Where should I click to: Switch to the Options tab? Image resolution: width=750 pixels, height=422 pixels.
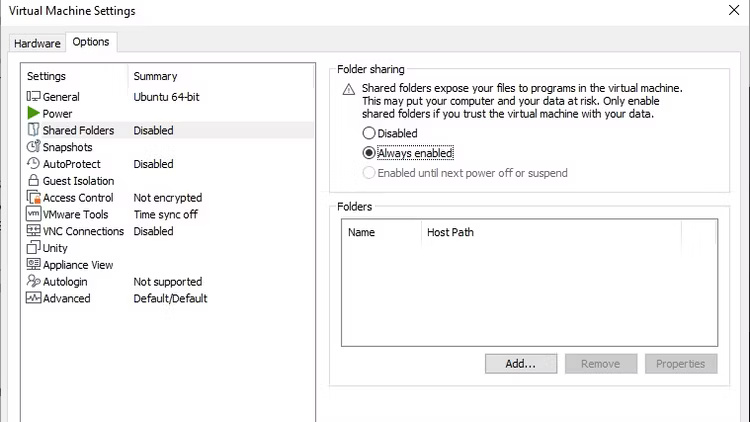pos(92,42)
